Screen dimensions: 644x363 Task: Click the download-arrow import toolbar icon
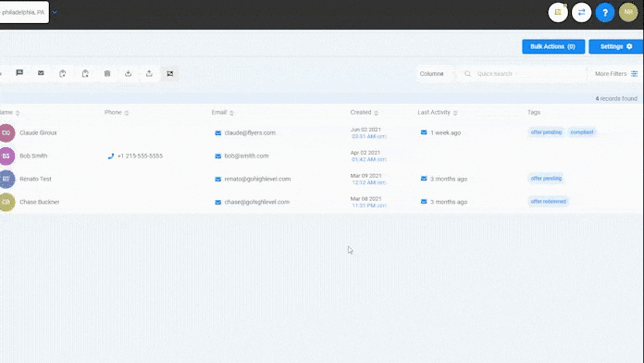click(128, 73)
